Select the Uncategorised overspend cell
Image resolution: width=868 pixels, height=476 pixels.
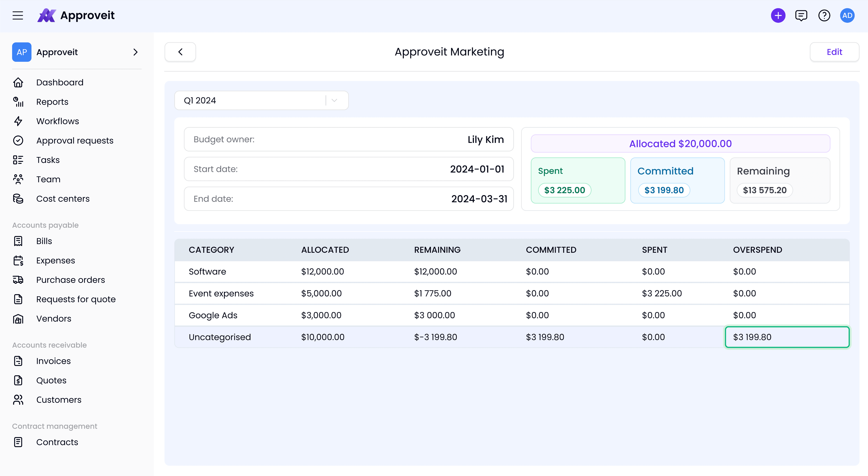787,337
